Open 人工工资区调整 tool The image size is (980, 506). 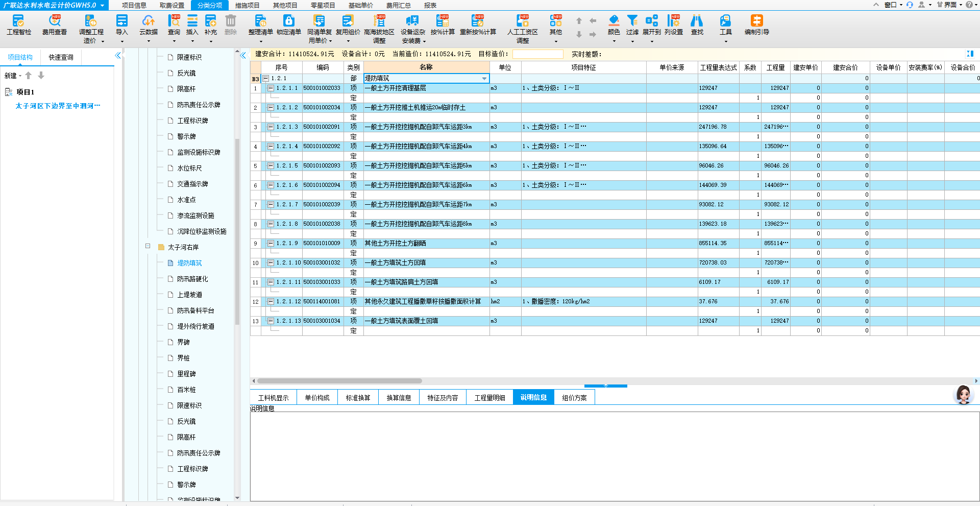coord(523,29)
